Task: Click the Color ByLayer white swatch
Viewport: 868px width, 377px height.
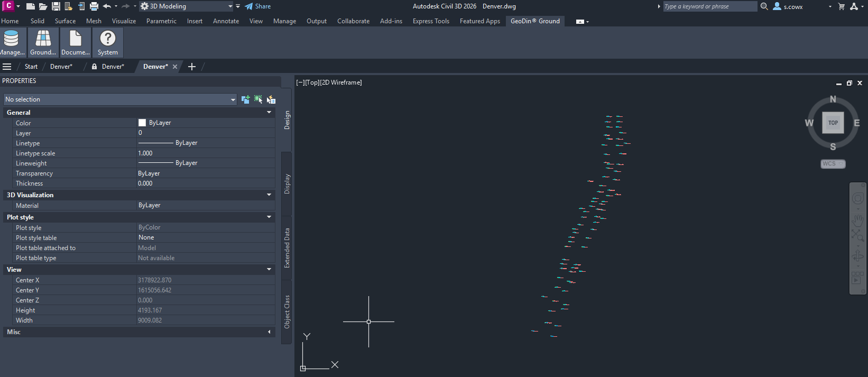Action: 142,123
